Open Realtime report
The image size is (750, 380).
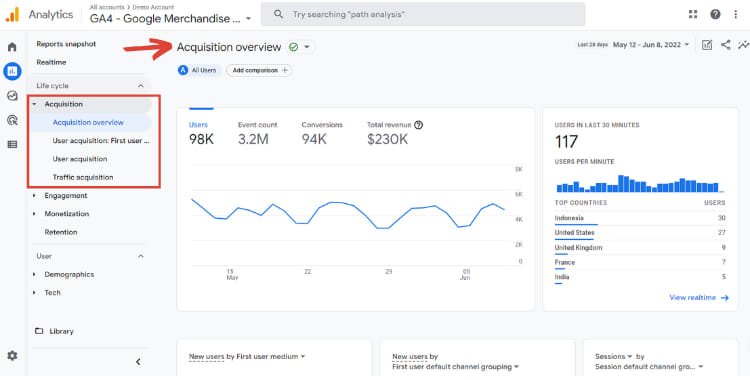51,62
